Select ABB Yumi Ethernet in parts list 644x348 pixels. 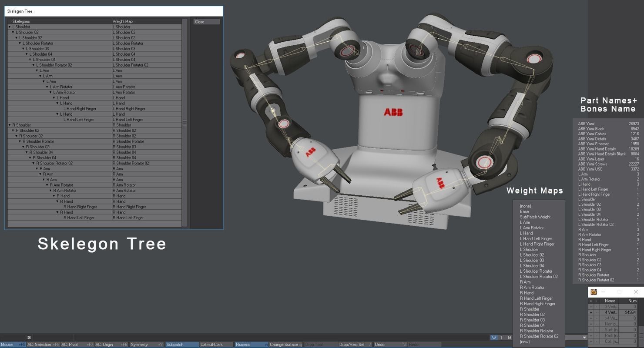(x=608, y=144)
